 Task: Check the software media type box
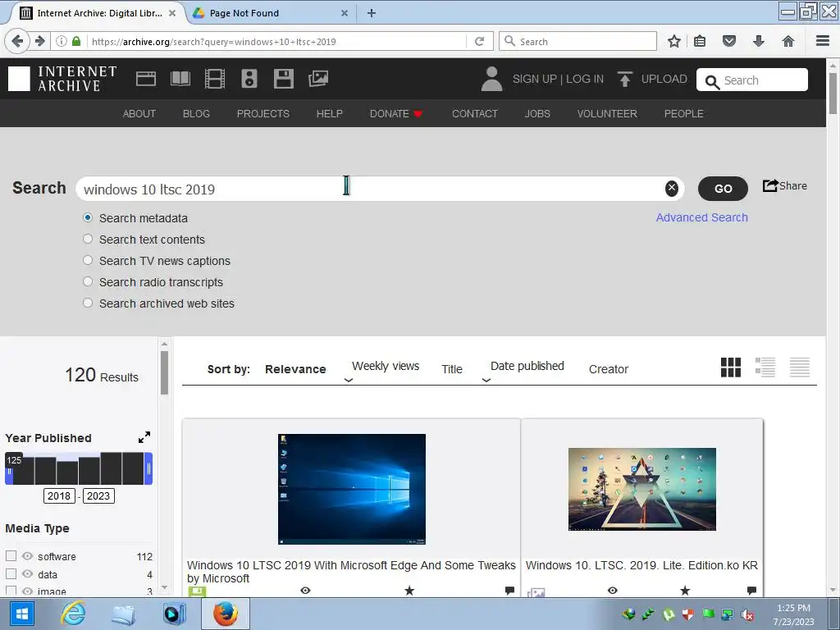click(x=11, y=556)
